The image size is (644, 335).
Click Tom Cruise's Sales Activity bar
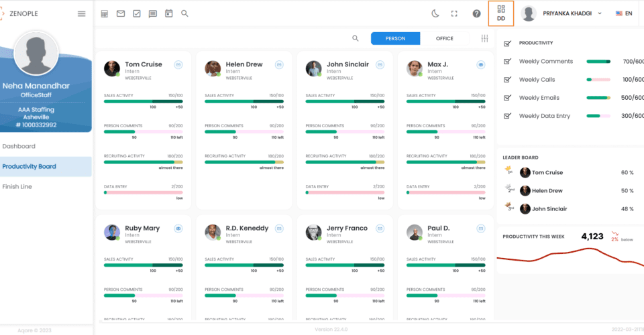(144, 101)
